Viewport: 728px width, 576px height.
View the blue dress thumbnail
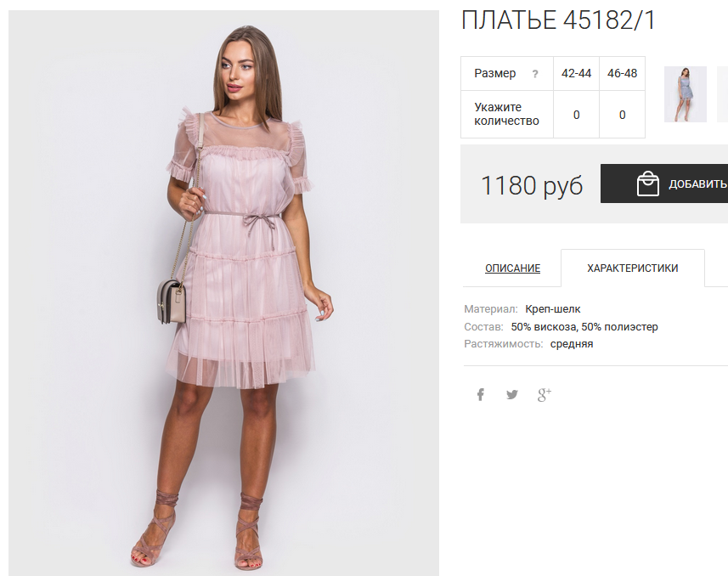pyautogui.click(x=686, y=94)
